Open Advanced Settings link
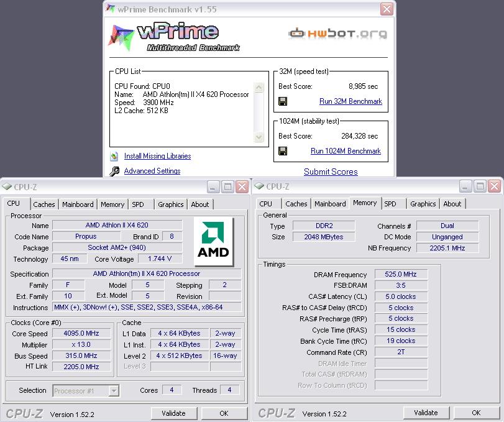The width and height of the screenshot is (504, 422). [152, 171]
